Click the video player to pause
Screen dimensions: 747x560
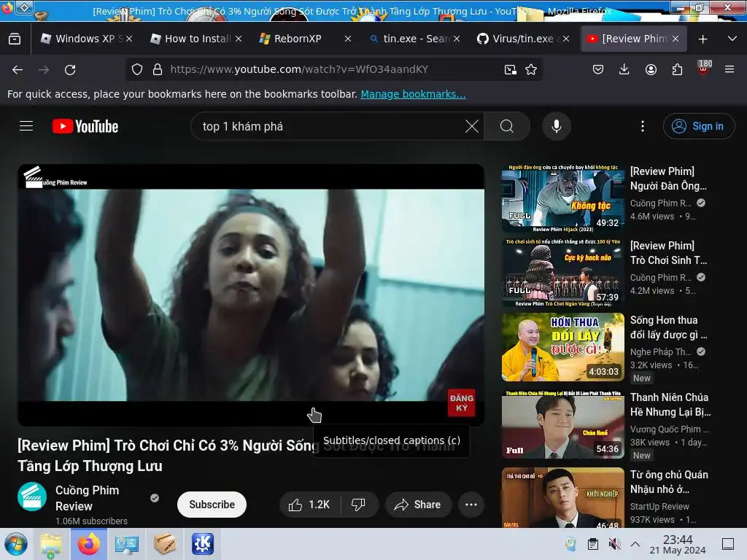tap(251, 295)
